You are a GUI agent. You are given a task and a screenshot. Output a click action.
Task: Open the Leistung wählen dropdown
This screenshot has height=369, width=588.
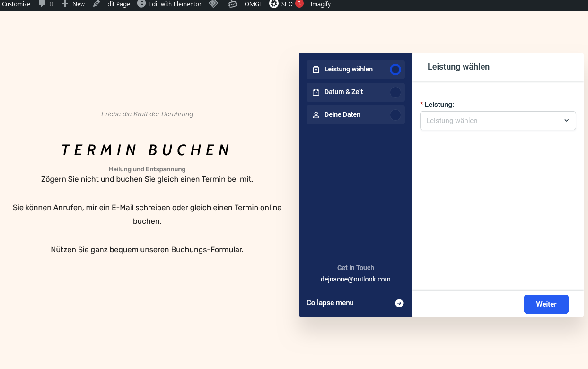coord(498,121)
